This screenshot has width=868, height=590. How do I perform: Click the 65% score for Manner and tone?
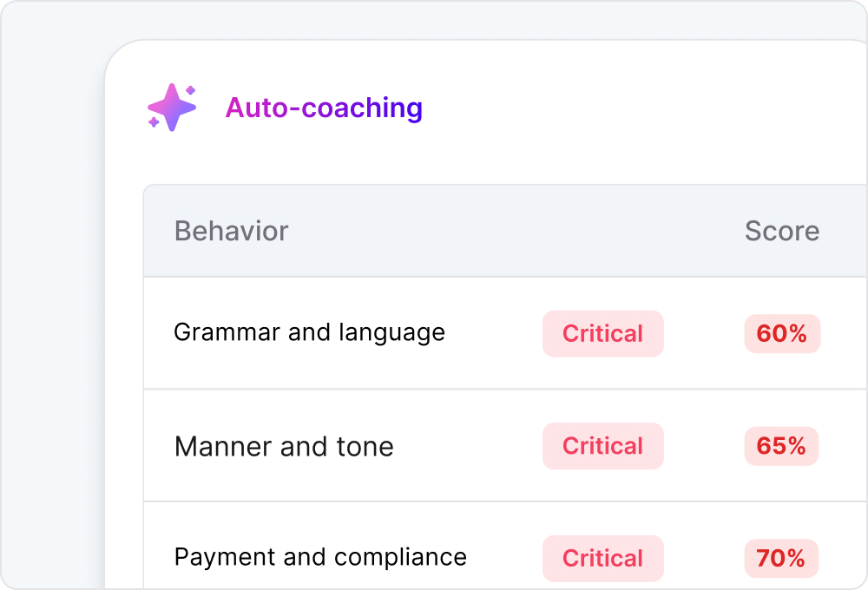pyautogui.click(x=781, y=446)
